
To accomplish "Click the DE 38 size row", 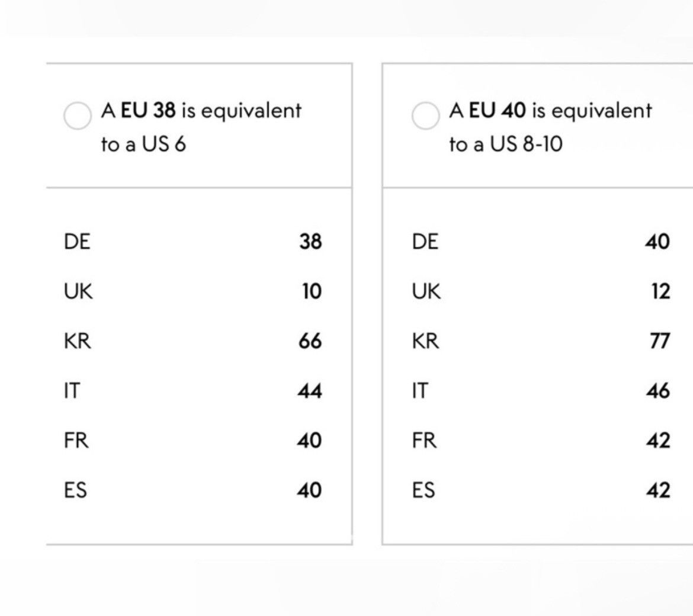I will pos(192,242).
